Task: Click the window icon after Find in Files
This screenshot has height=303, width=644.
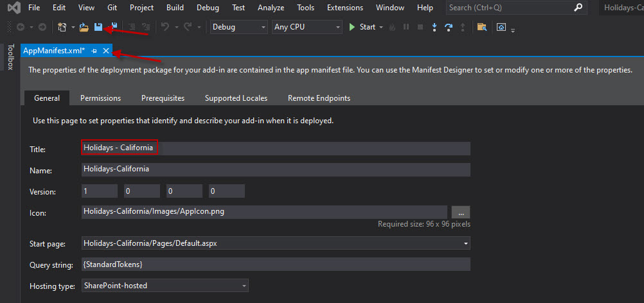Action: (x=501, y=27)
